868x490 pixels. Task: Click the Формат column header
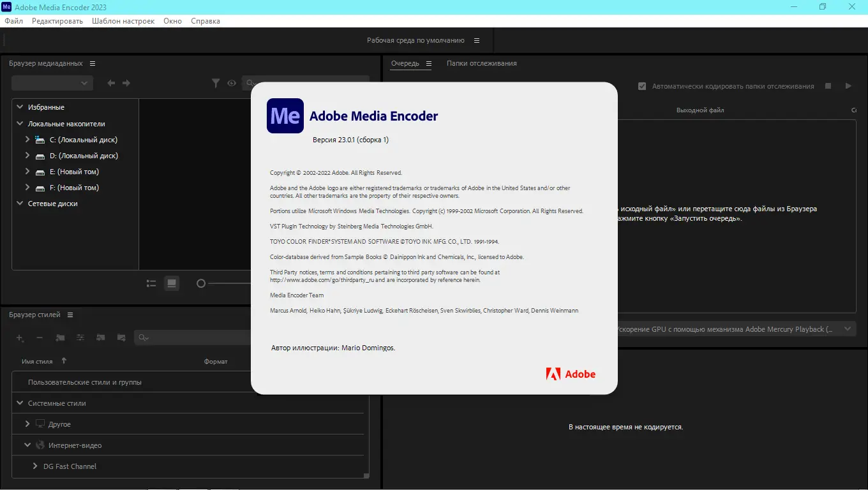[x=216, y=361]
